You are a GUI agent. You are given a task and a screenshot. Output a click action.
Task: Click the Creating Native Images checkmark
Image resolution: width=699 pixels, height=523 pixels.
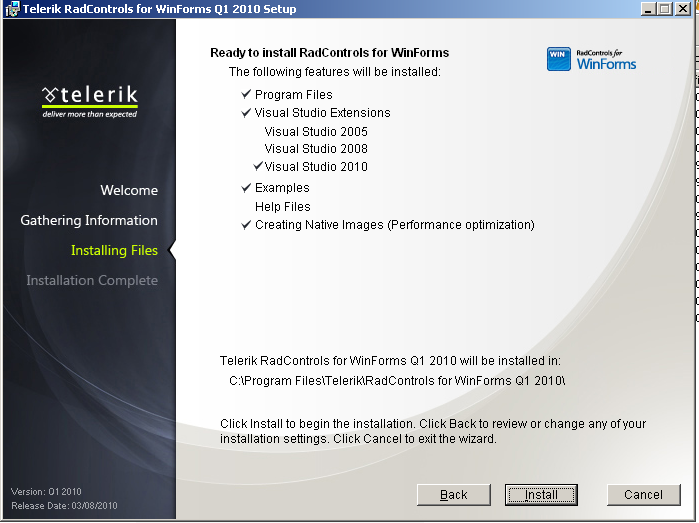pos(246,225)
